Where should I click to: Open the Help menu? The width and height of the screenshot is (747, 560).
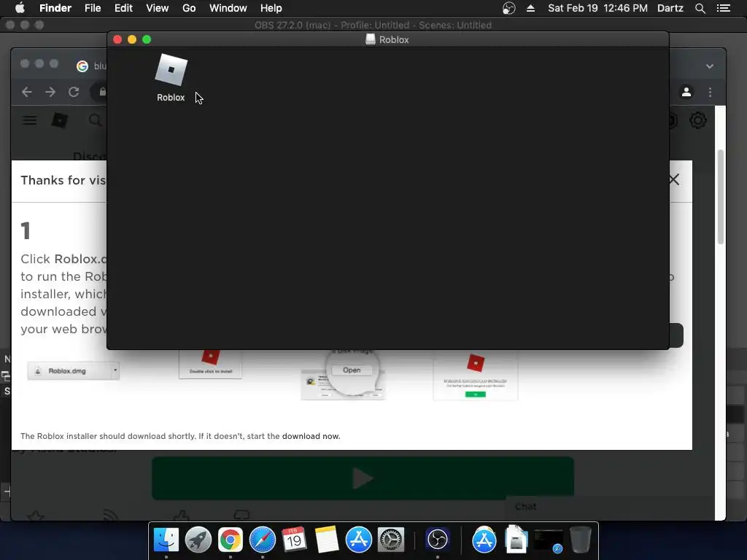[271, 8]
